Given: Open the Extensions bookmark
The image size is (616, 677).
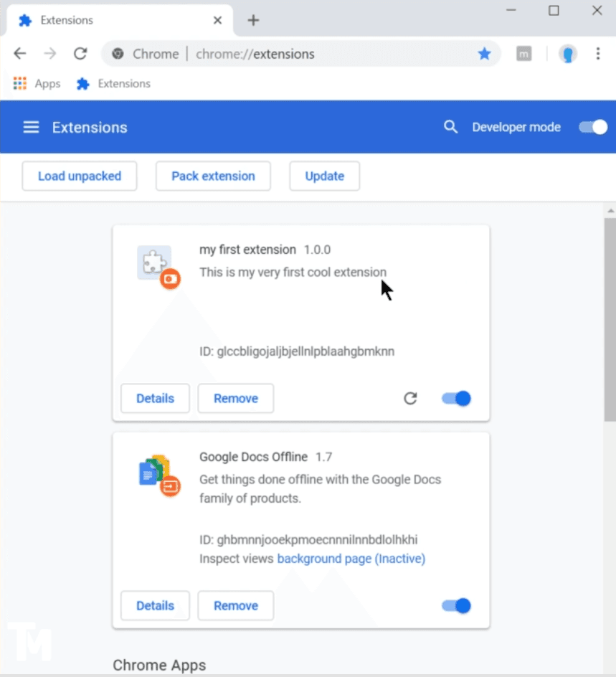Looking at the screenshot, I should pos(113,83).
